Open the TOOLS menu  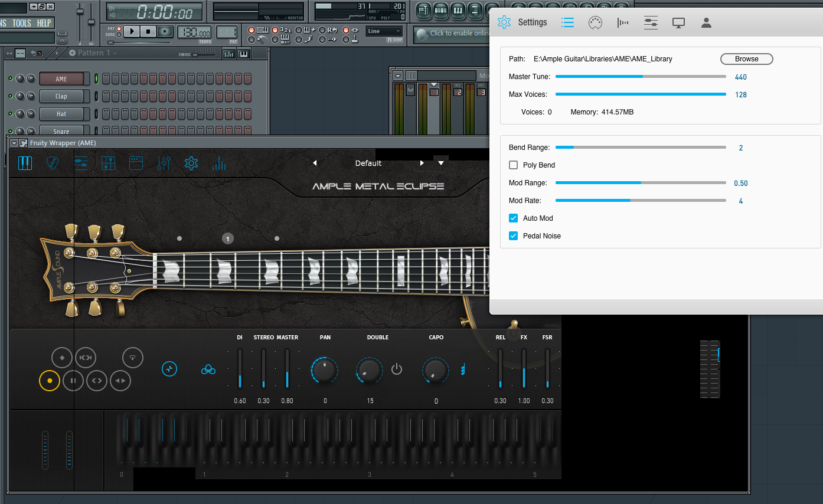click(22, 23)
